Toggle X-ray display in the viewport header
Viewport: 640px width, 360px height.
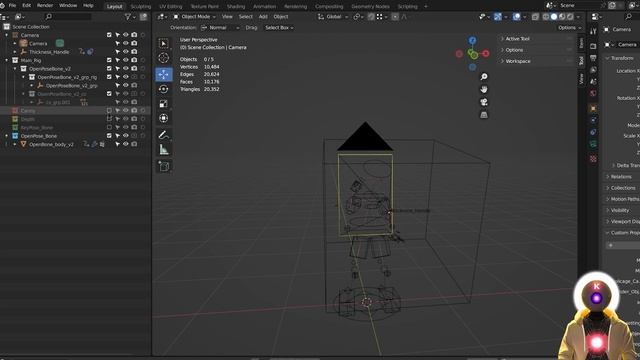coord(535,17)
